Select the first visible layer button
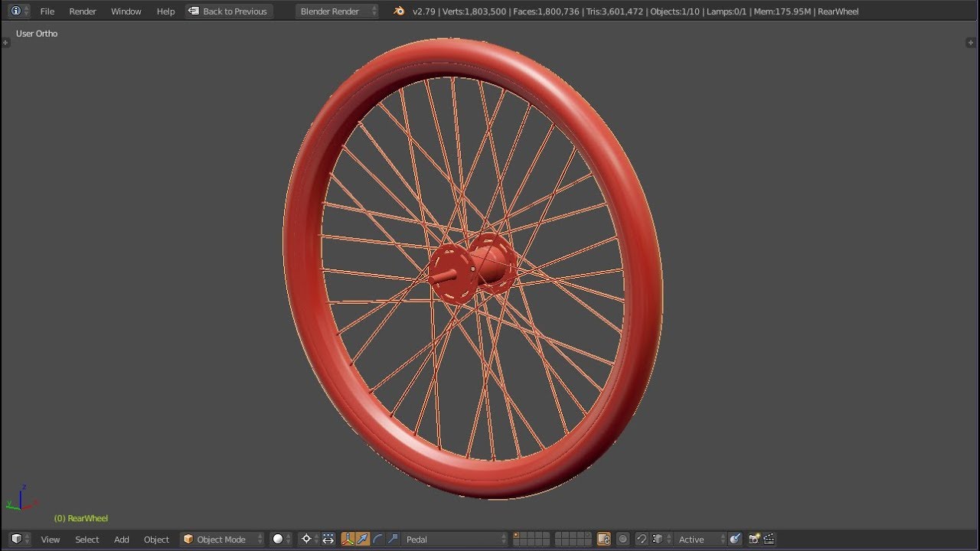 517,536
